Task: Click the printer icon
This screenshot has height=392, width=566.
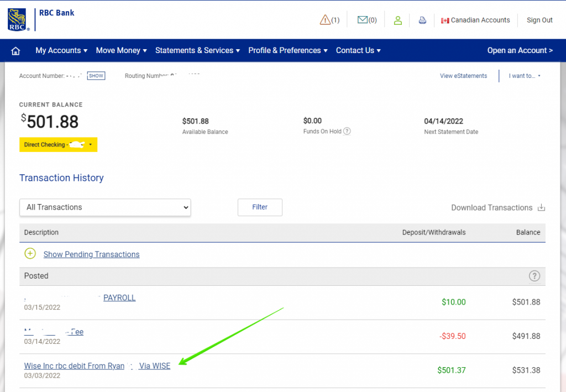Action: point(422,20)
